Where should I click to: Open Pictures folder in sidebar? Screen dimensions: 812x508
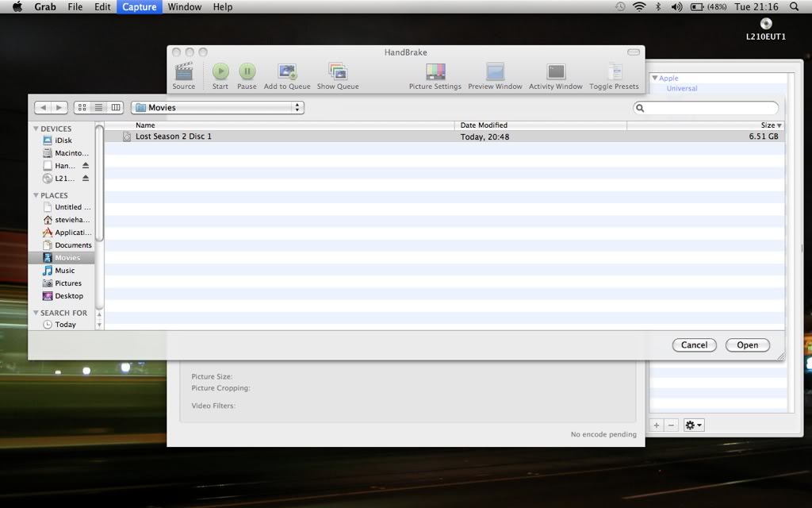[x=62, y=283]
